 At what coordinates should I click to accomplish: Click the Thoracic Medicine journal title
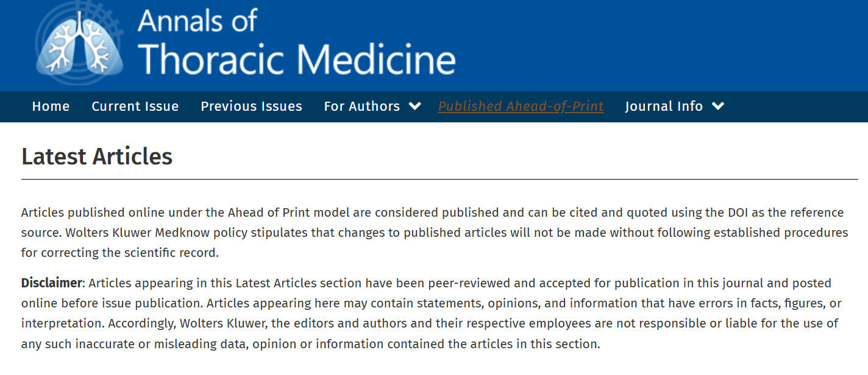coord(297,60)
